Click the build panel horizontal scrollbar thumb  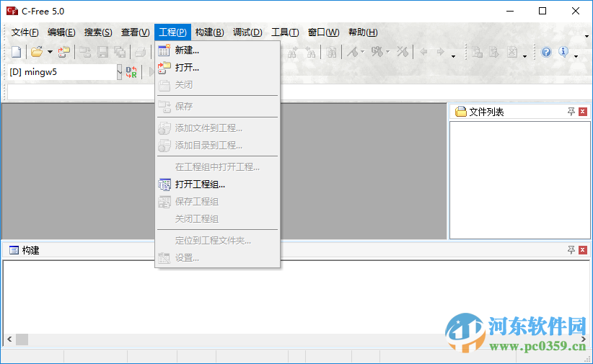tap(22, 339)
